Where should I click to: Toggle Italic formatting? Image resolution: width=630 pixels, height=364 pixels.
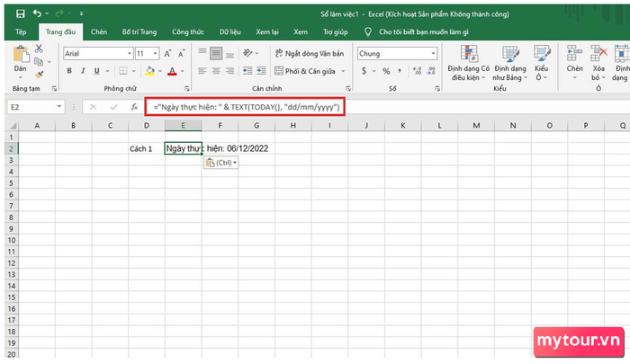click(x=83, y=71)
